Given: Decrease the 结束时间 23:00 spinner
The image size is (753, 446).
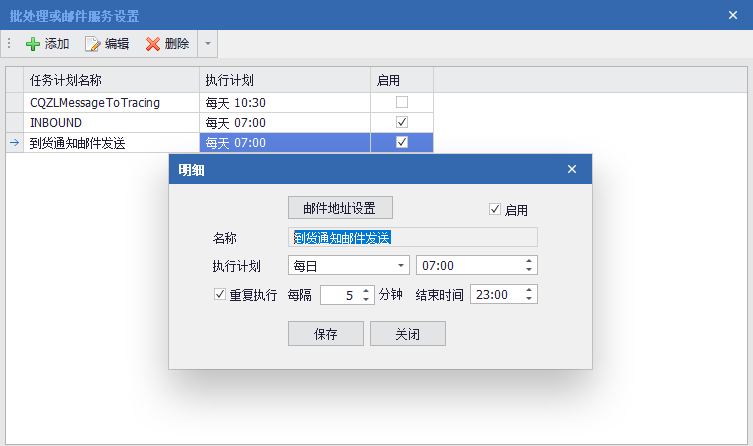Looking at the screenshot, I should (x=529, y=299).
